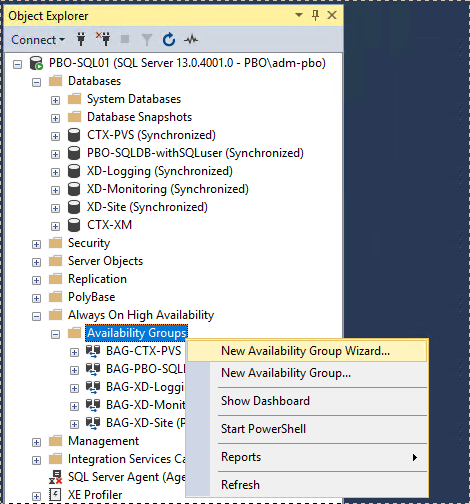
Task: Click the Connect Object Explorer plug icon
Action: point(81,39)
